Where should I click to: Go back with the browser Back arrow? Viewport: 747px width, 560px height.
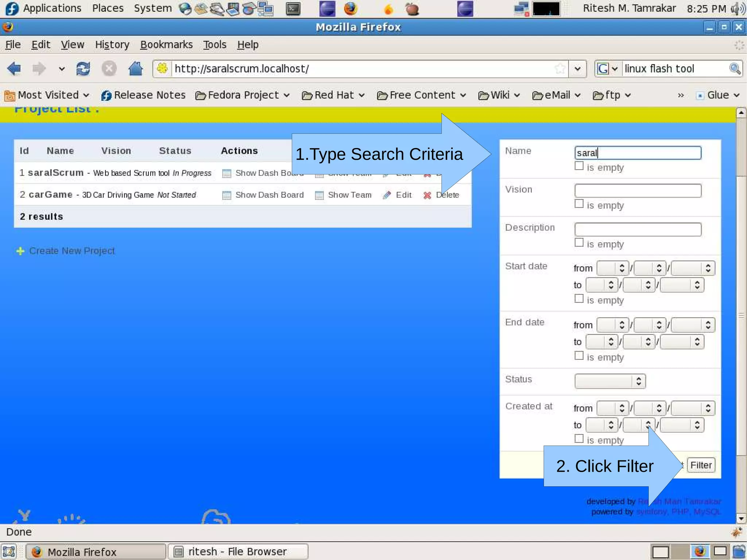click(14, 69)
